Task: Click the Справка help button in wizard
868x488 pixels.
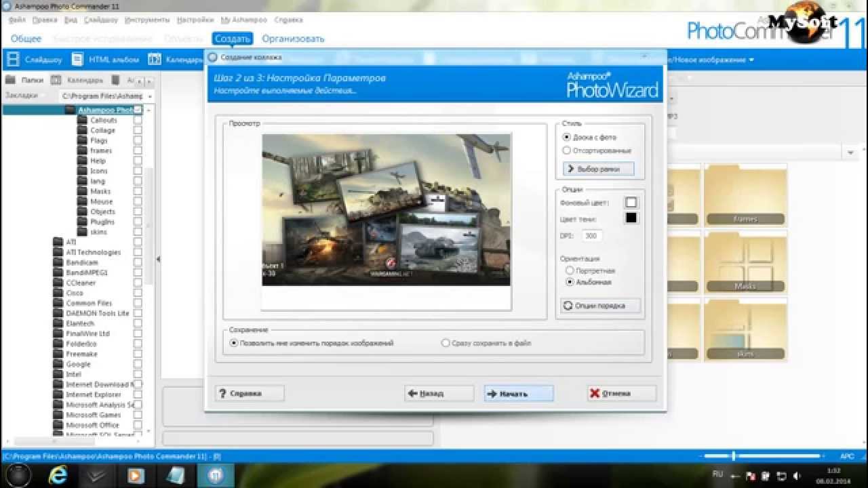Action: [x=250, y=393]
